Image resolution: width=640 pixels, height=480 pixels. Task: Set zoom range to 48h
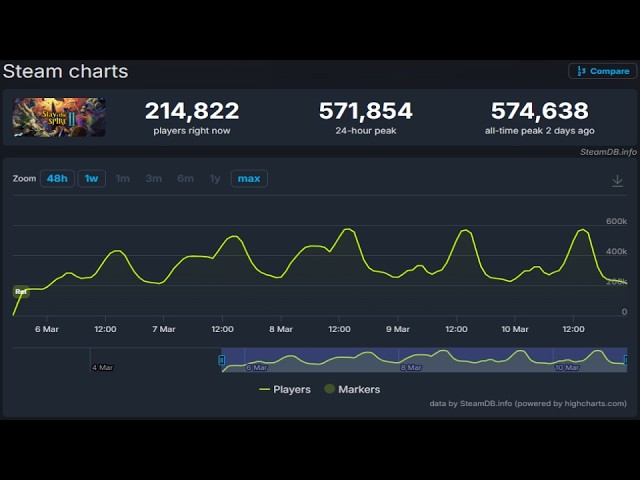tap(57, 179)
